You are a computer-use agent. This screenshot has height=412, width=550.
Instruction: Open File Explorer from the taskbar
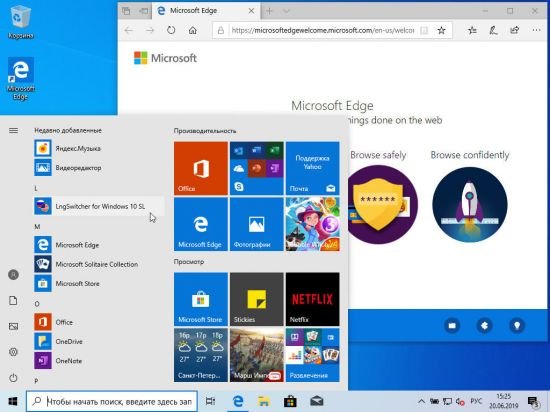[264, 401]
